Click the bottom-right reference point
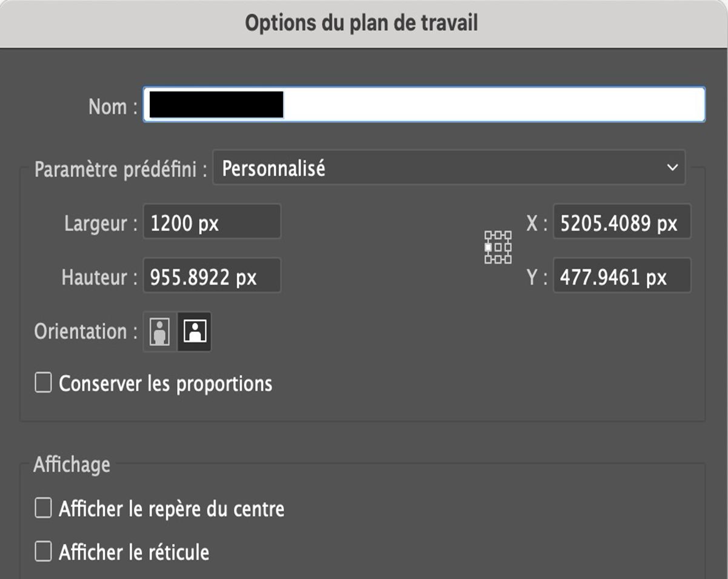The image size is (728, 579). coord(508,259)
